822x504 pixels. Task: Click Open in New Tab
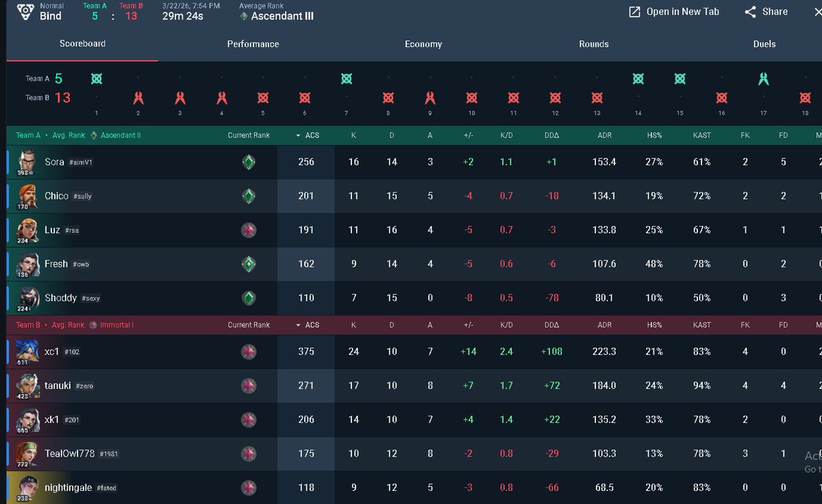674,12
